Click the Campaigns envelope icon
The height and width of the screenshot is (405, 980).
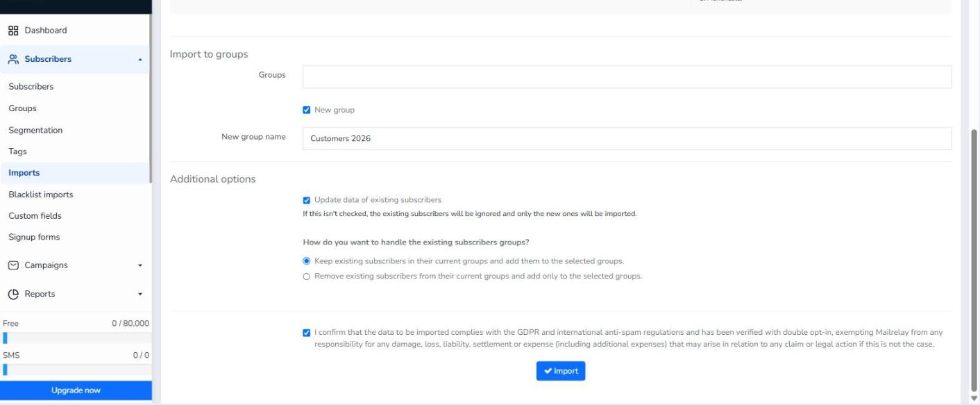click(13, 265)
